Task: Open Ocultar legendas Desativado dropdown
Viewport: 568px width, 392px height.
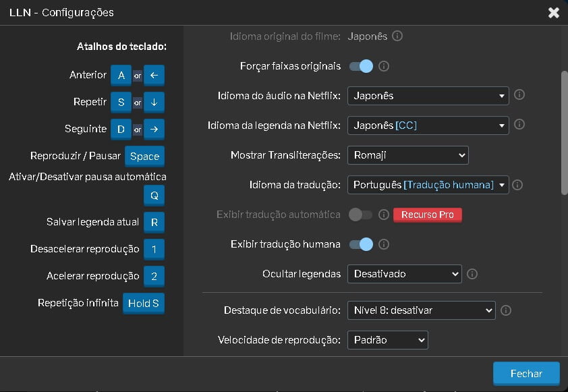Action: pyautogui.click(x=404, y=274)
